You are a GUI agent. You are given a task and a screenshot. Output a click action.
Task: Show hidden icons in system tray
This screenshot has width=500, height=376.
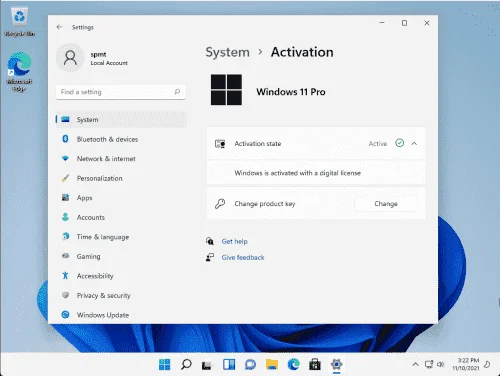pyautogui.click(x=415, y=364)
